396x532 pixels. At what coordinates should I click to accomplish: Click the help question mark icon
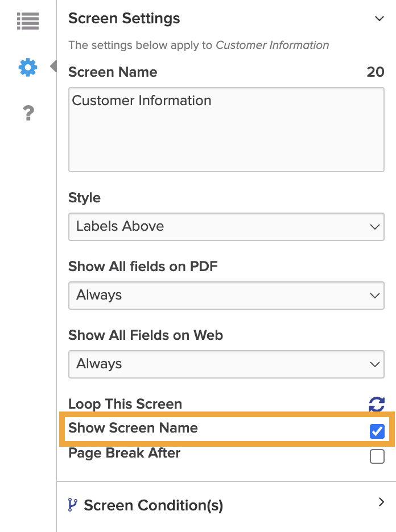27,113
